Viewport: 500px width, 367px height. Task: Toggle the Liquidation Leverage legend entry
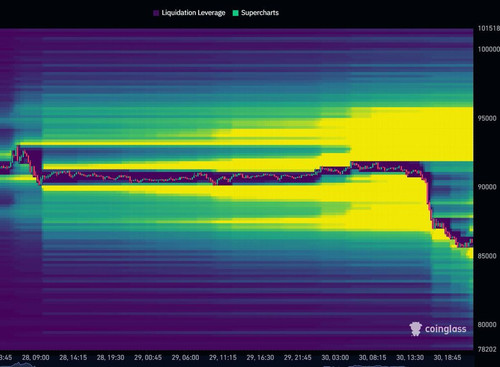point(189,13)
